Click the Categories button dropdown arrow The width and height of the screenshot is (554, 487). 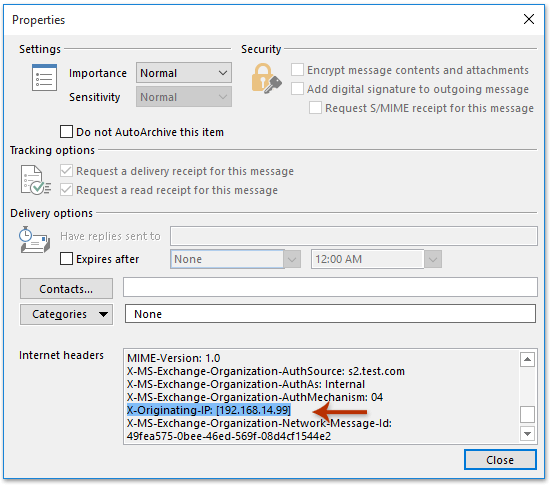coord(103,315)
